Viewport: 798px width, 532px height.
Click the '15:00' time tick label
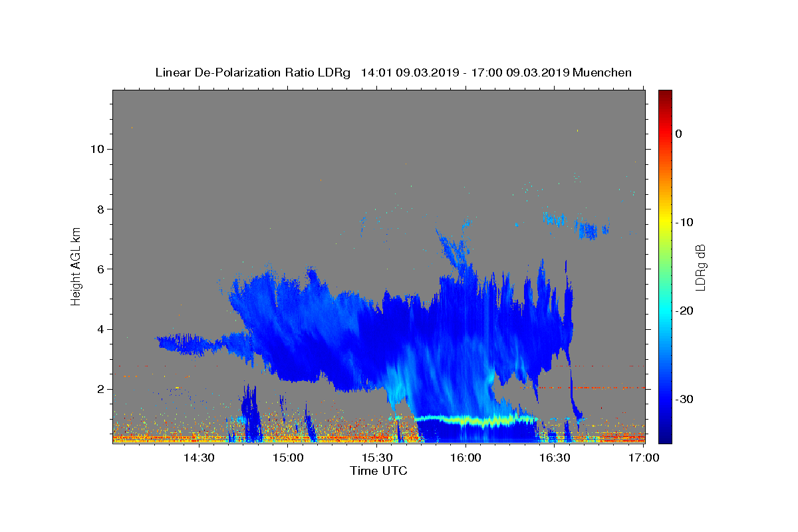coord(288,458)
